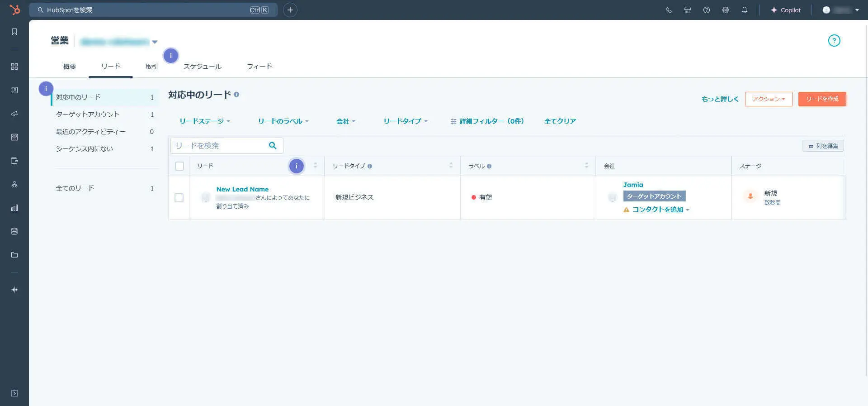
Task: Open the workspaces grid icon in sidebar
Action: click(14, 67)
